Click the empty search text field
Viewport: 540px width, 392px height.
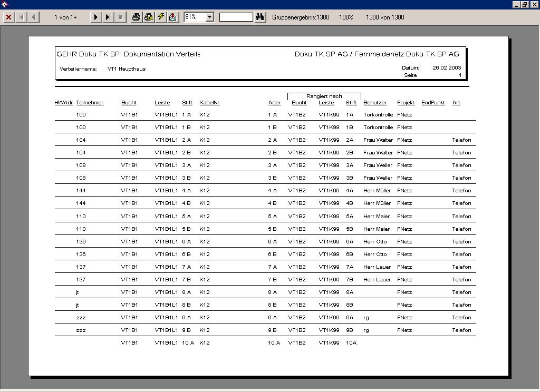(x=236, y=17)
